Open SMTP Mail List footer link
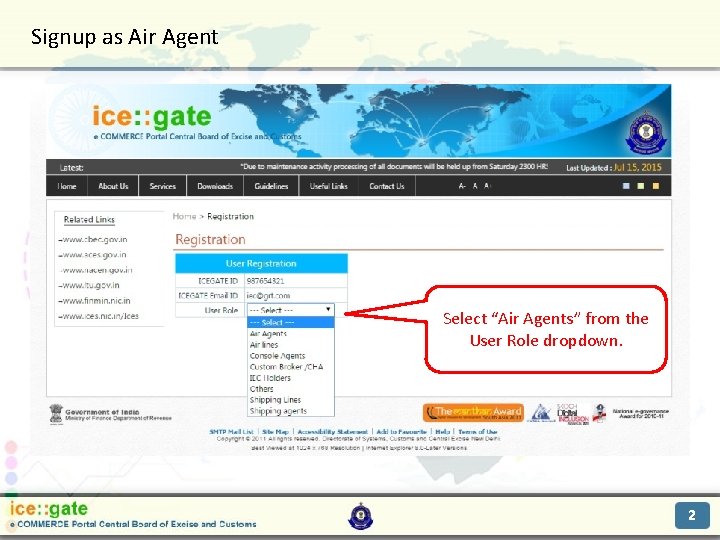Image resolution: width=720 pixels, height=540 pixels. [x=231, y=432]
